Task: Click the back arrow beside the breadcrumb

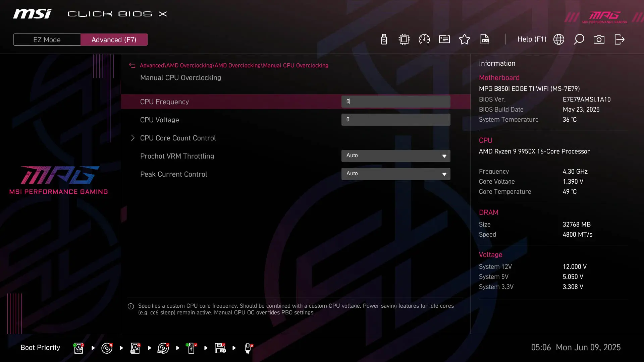Action: click(132, 65)
